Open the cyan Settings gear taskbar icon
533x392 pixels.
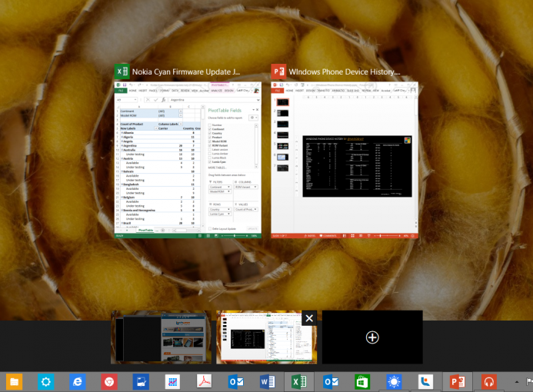(46, 382)
